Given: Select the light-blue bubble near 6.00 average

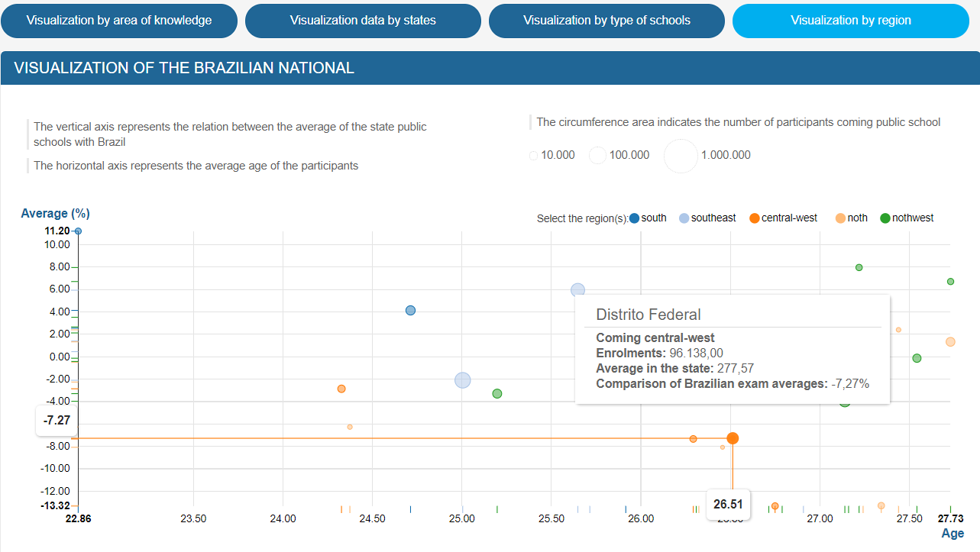Looking at the screenshot, I should tap(577, 290).
